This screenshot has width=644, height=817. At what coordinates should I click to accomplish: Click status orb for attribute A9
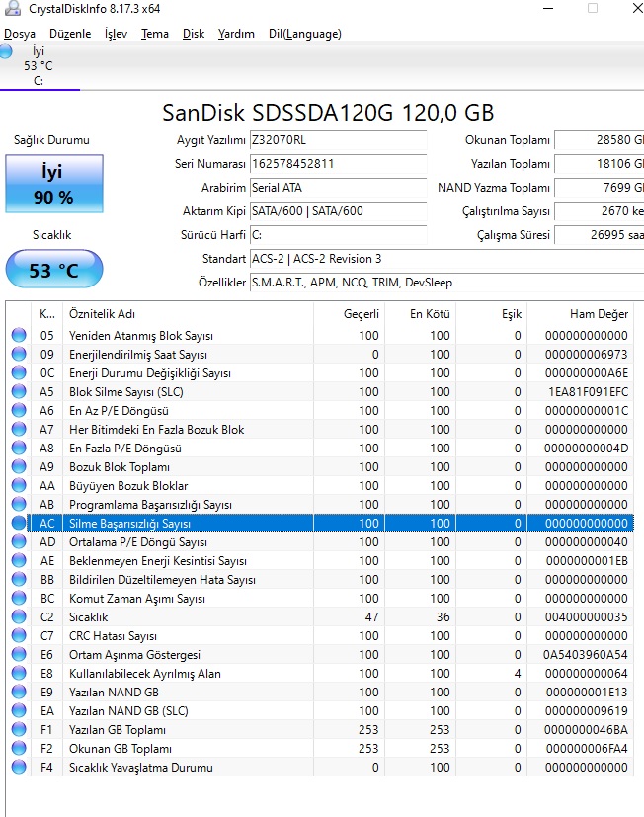tap(19, 466)
